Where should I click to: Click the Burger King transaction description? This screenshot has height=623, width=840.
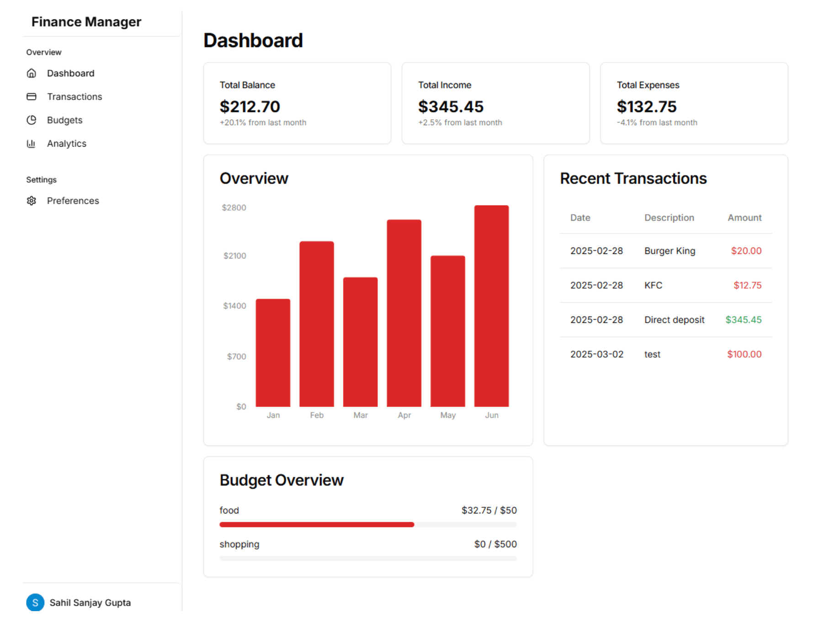coord(670,251)
